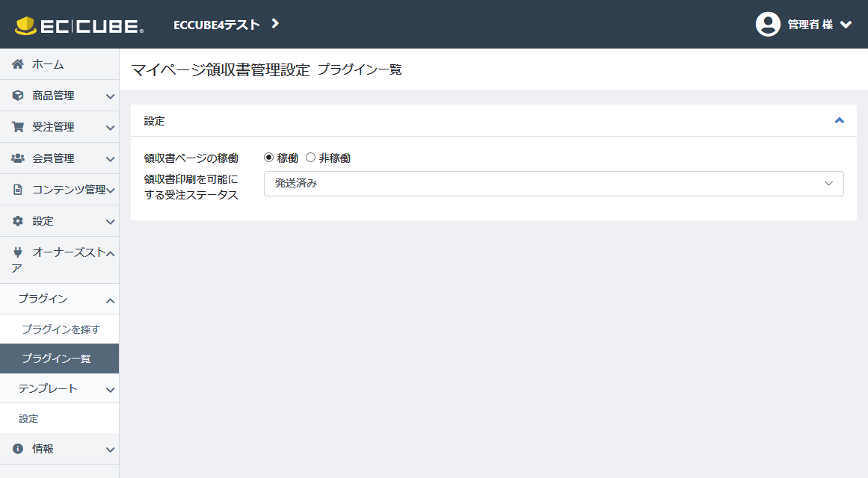Click the document icon for コンテンツ管理
This screenshot has height=478, width=868.
click(18, 190)
